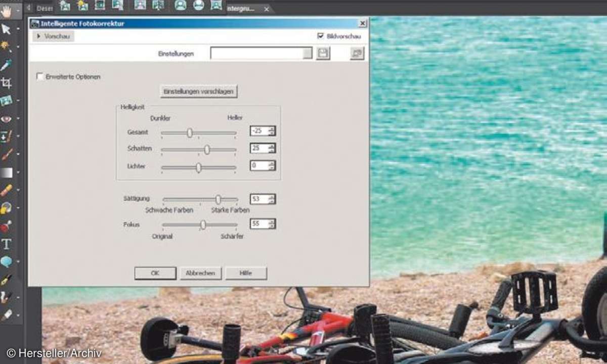
Task: Select the red Flood Fill tool
Action: click(x=6, y=226)
